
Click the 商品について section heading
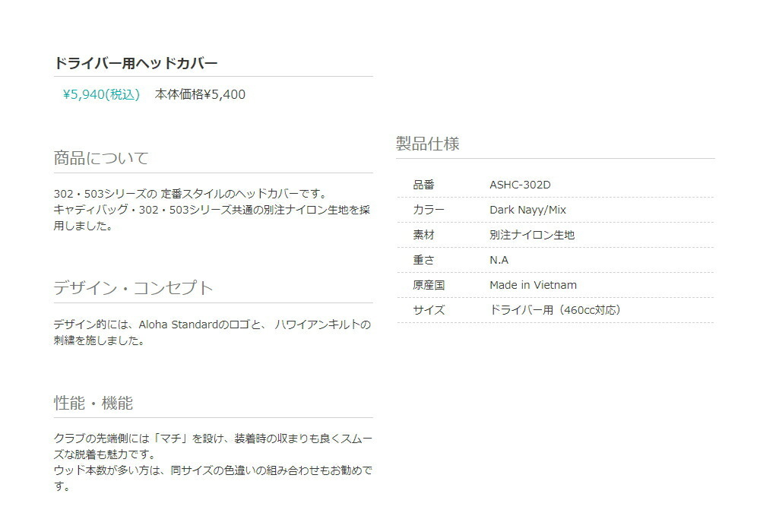[x=101, y=158]
